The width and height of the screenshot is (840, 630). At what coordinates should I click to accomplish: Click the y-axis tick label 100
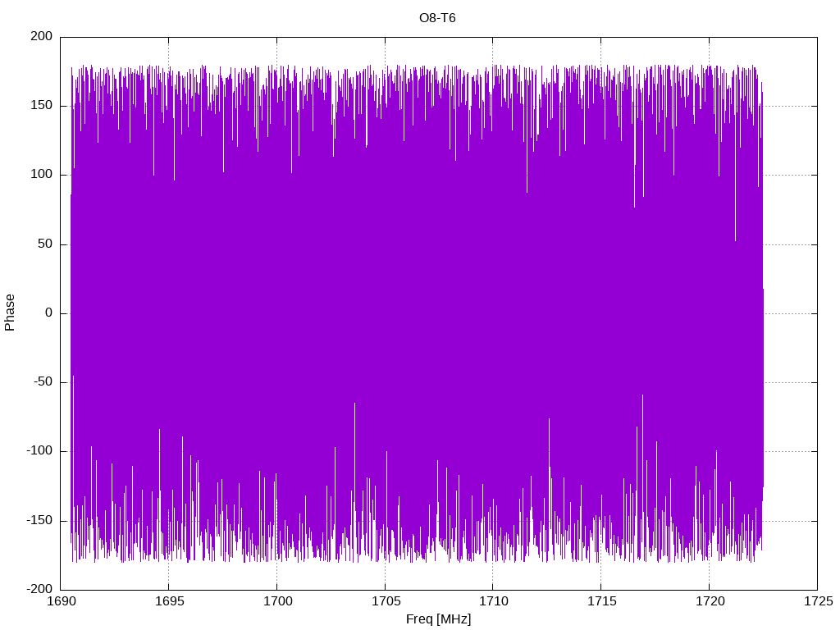click(x=41, y=175)
